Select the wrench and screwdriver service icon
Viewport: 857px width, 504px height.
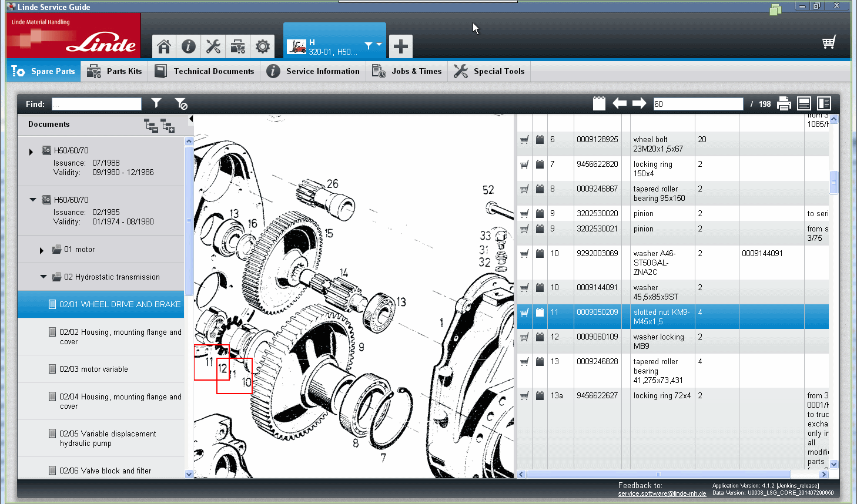point(213,46)
